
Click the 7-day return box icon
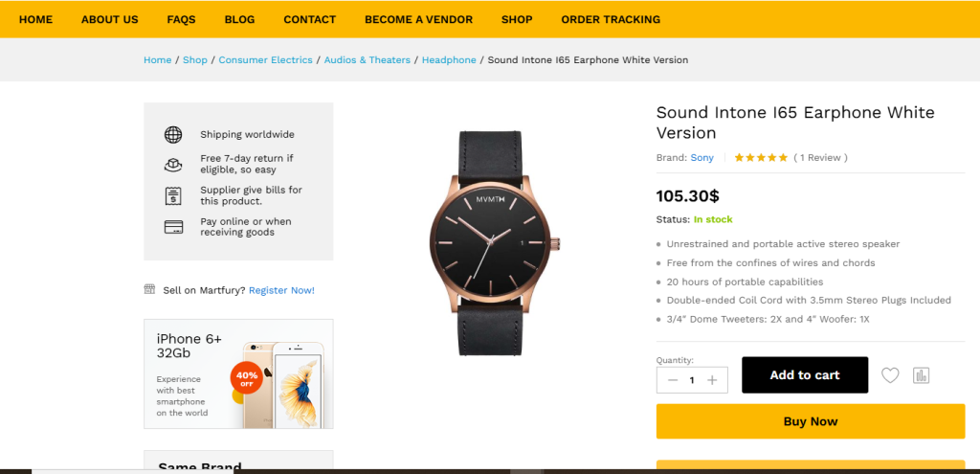coord(173,164)
